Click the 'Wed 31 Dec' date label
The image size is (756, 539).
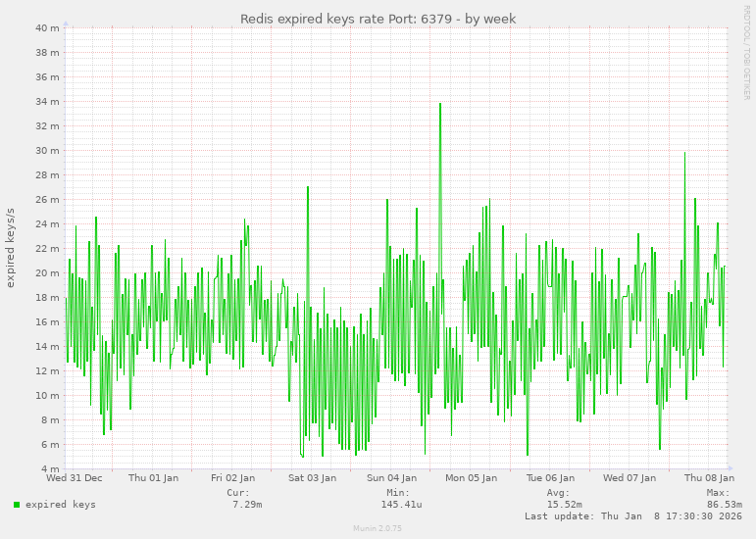click(75, 478)
